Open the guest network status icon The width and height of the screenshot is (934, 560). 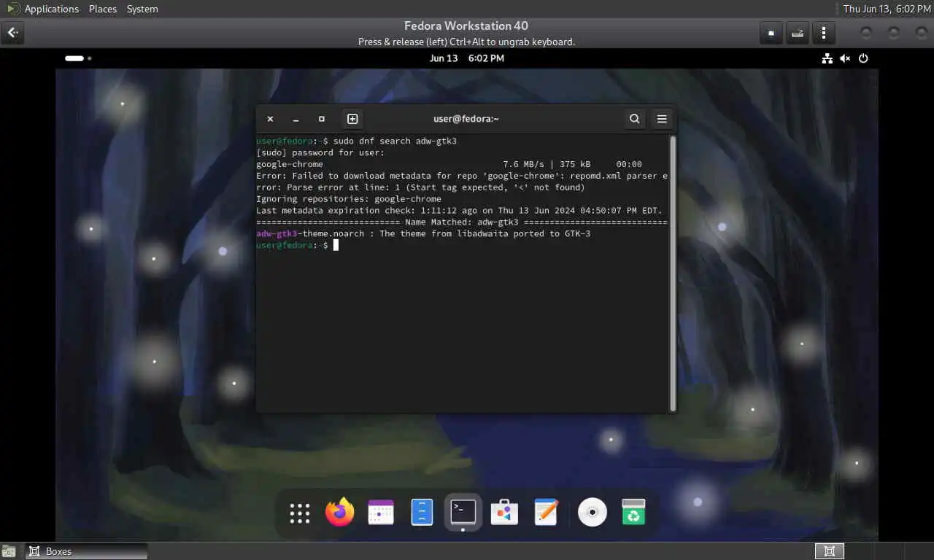coord(827,58)
